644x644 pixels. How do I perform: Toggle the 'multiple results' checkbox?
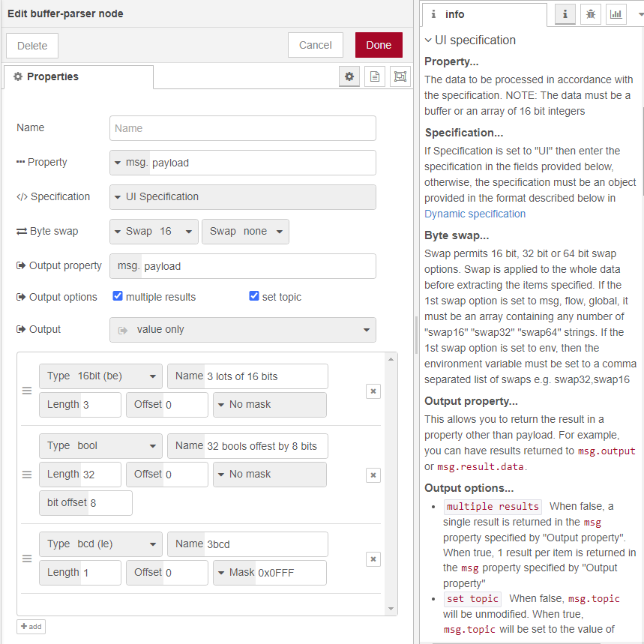[x=118, y=296]
